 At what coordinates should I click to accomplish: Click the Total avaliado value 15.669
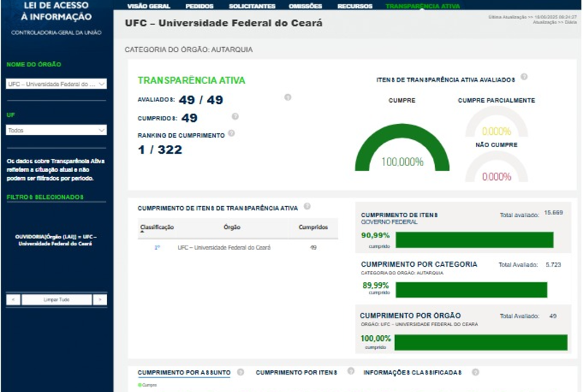553,213
